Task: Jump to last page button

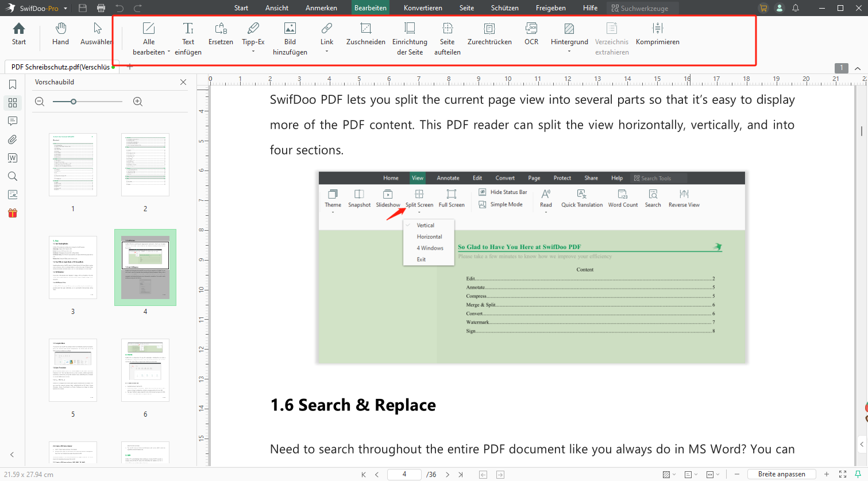Action: point(461,475)
